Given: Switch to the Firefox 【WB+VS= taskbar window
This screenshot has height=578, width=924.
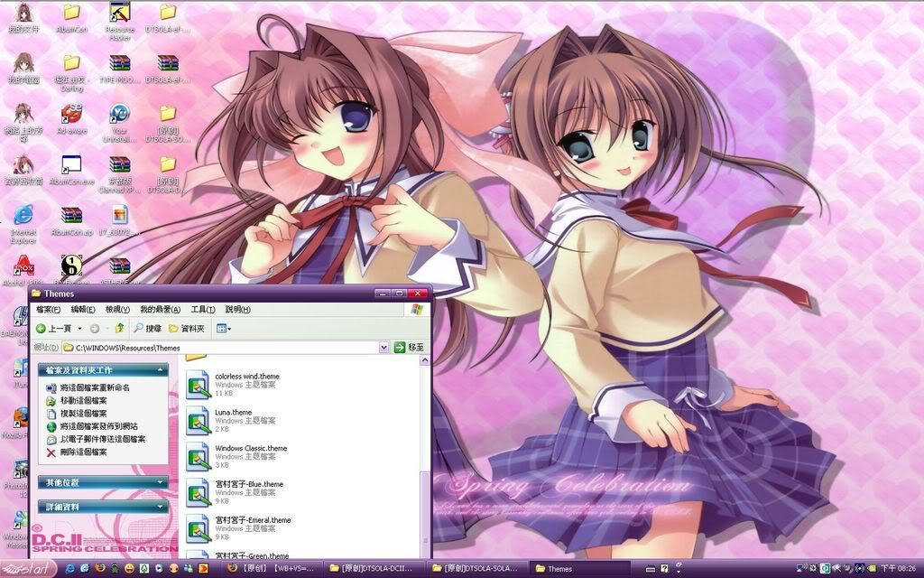Looking at the screenshot, I should tap(272, 569).
